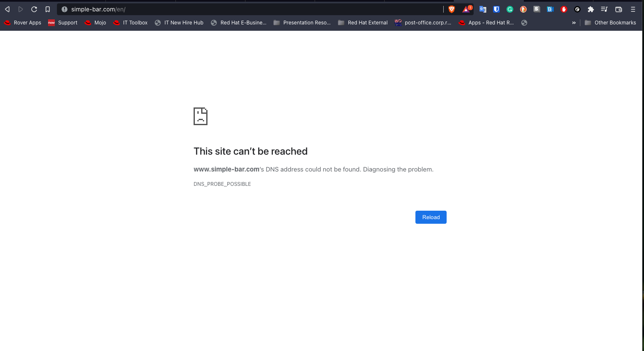This screenshot has width=644, height=351.
Task: Switch to the IT New Hire Hub bookmark
Action: pyautogui.click(x=179, y=23)
